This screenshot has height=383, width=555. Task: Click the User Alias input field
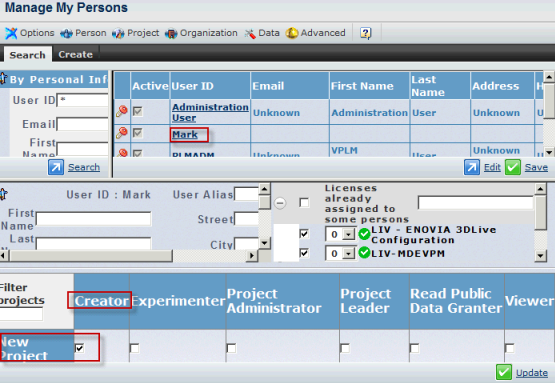[246, 194]
